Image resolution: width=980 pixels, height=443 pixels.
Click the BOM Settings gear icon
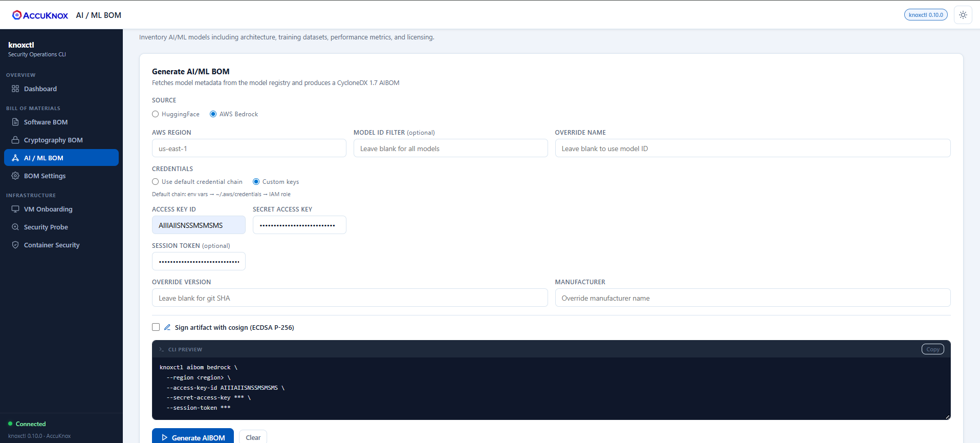pos(15,176)
